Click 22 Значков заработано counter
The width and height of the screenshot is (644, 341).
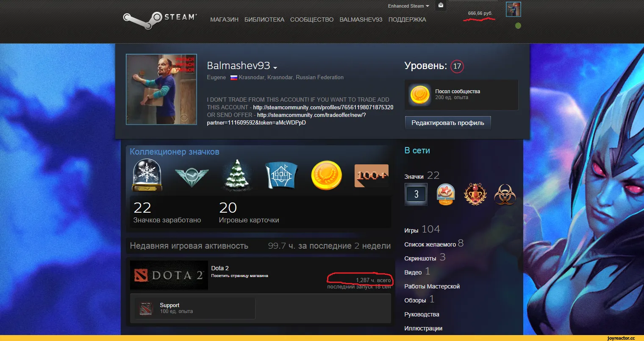167,212
